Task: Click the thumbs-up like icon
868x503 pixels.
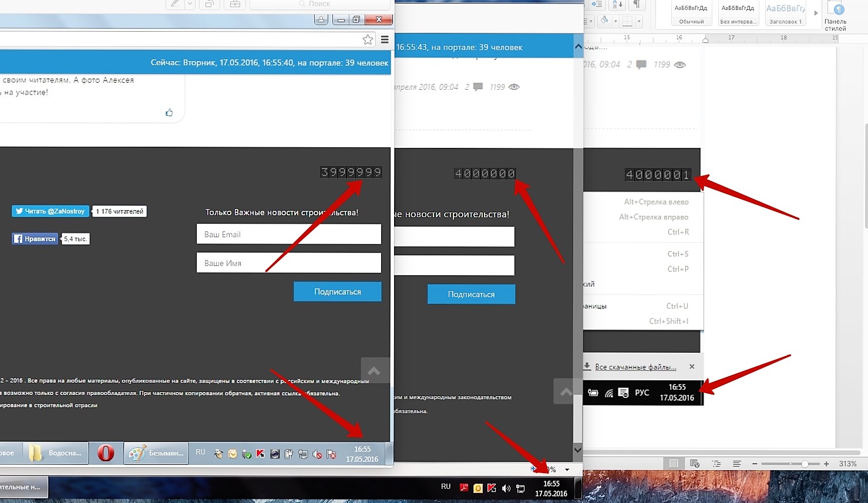Action: (169, 112)
